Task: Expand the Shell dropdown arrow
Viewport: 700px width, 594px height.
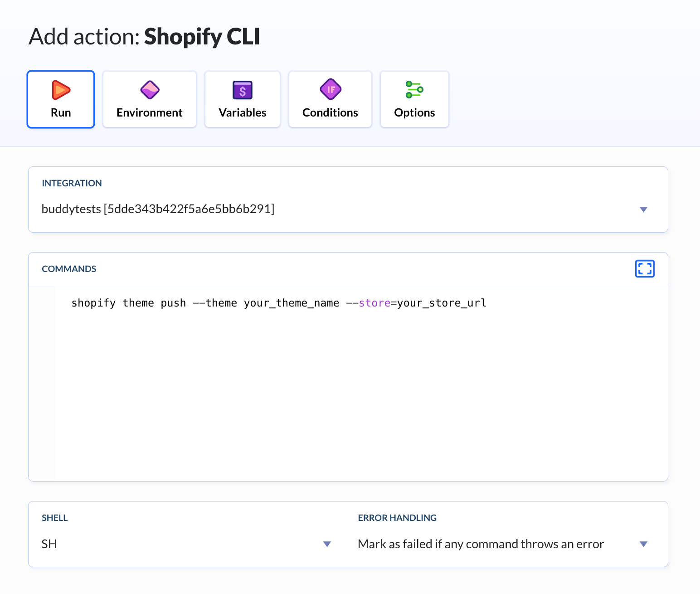Action: 327,544
